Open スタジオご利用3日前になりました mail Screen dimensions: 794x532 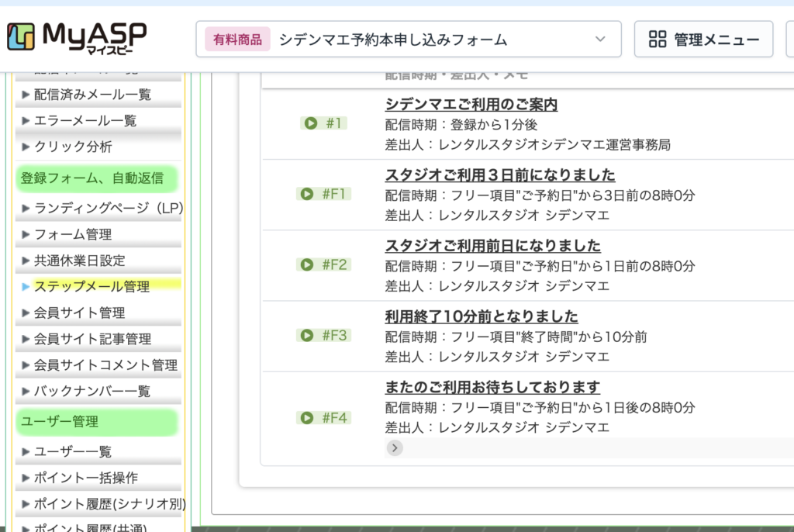500,174
